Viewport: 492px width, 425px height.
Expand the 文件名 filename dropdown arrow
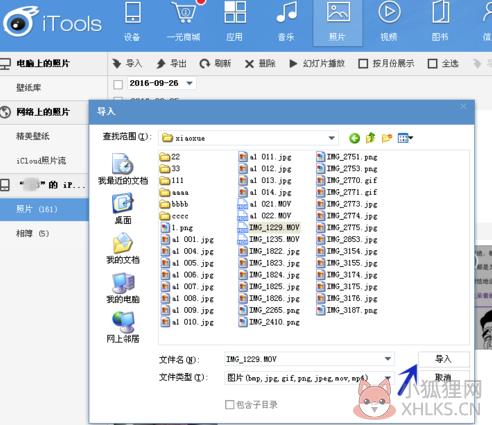click(388, 359)
